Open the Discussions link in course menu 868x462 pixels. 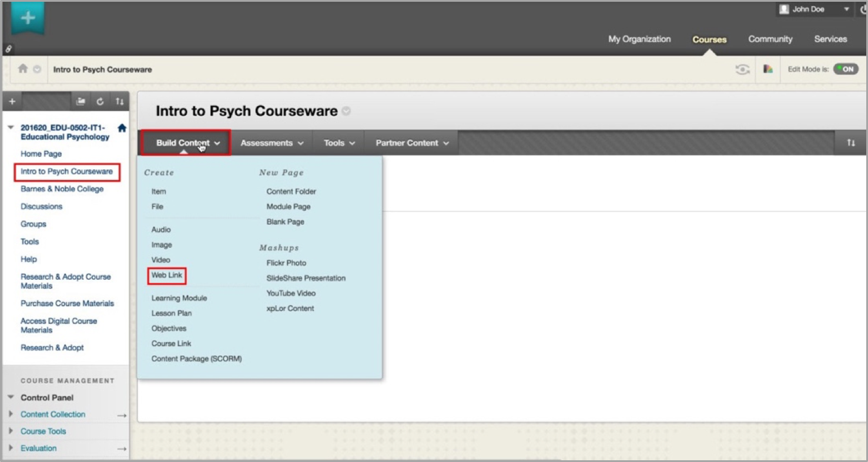coord(41,206)
